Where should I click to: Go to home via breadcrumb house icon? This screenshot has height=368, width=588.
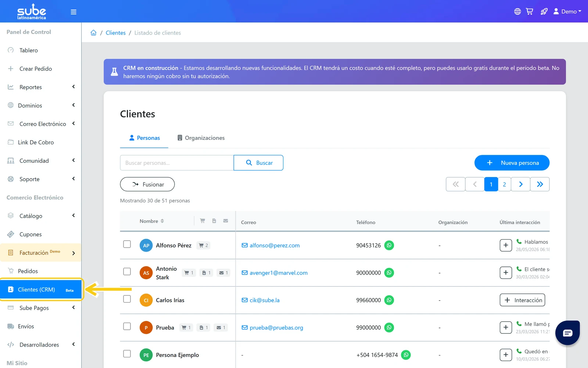93,33
